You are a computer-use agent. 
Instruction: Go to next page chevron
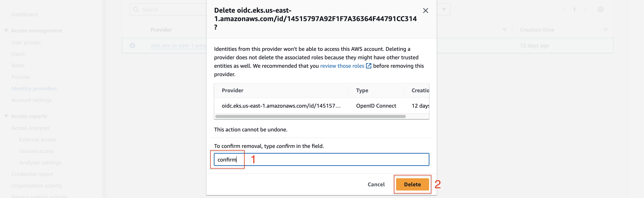[x=585, y=10]
